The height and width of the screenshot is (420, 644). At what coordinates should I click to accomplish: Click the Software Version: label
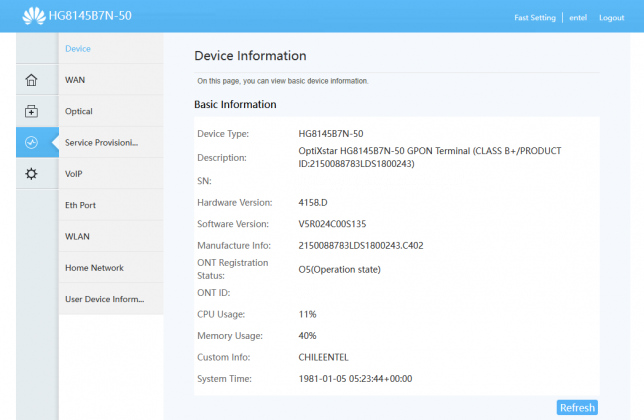click(x=233, y=224)
